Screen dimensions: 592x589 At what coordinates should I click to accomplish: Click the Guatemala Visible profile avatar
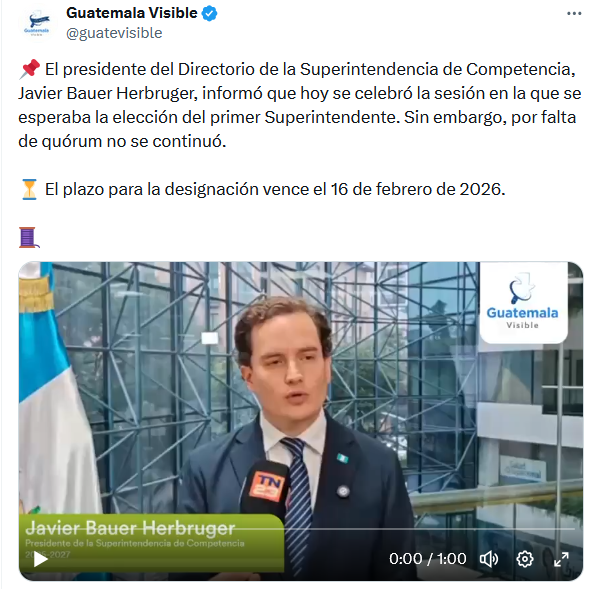click(x=37, y=24)
